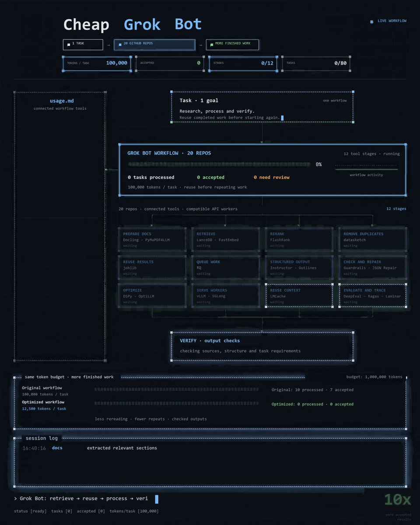Image resolution: width=420 pixels, height=525 pixels.
Task: Click the blue indicator icon beside LIVE WORKFLOW
Action: coord(372,21)
